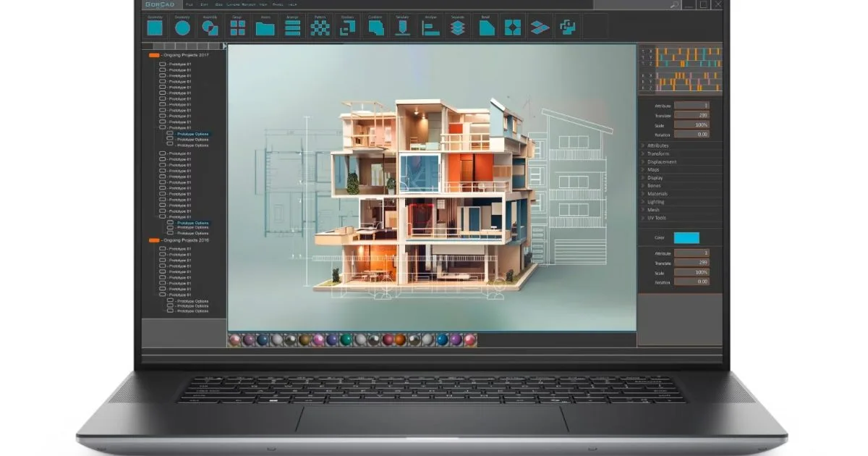Screen dimensions: 868x456
Task: Toggle checkbox of highlighted Prototype Options item
Action: click(170, 134)
